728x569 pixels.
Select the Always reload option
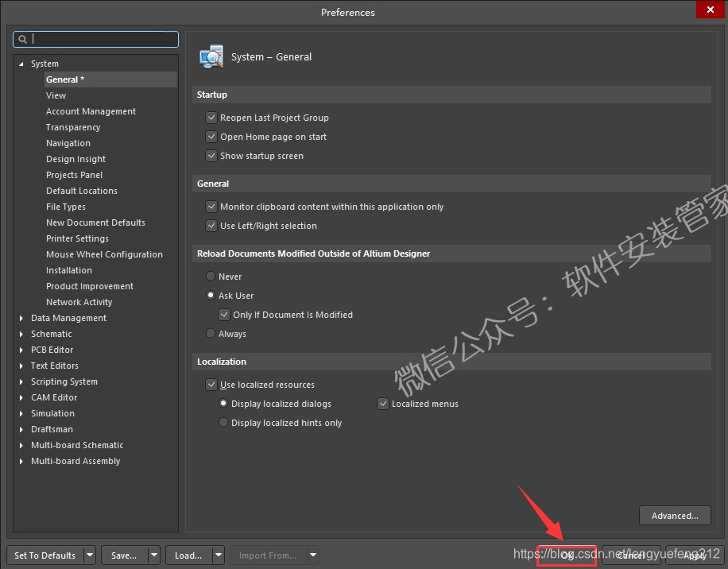(x=211, y=333)
